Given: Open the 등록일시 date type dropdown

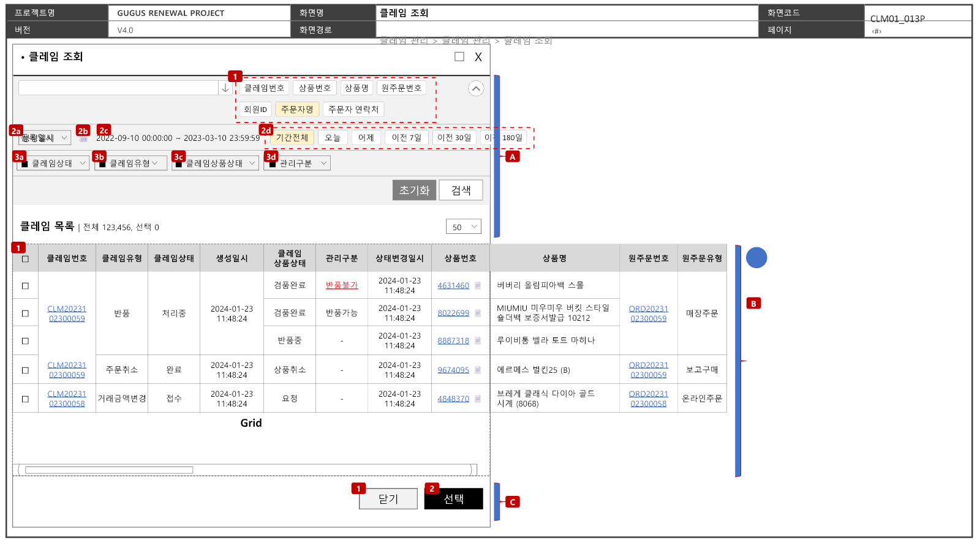Looking at the screenshot, I should pyautogui.click(x=45, y=138).
